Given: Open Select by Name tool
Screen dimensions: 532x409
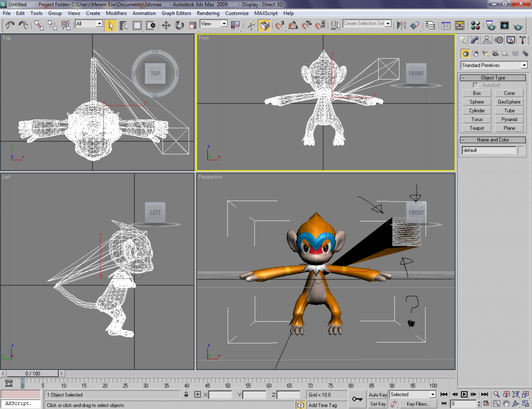Looking at the screenshot, I should 124,25.
